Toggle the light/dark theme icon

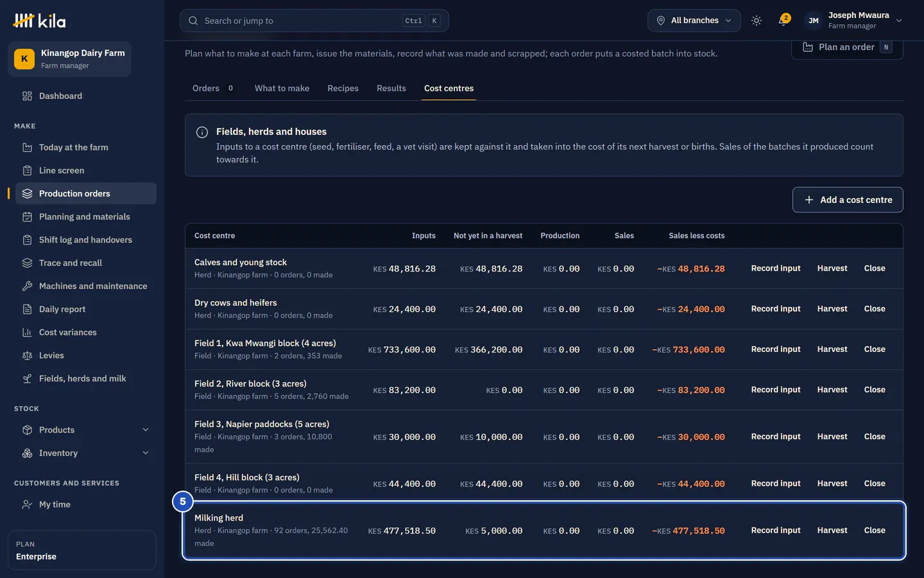757,21
